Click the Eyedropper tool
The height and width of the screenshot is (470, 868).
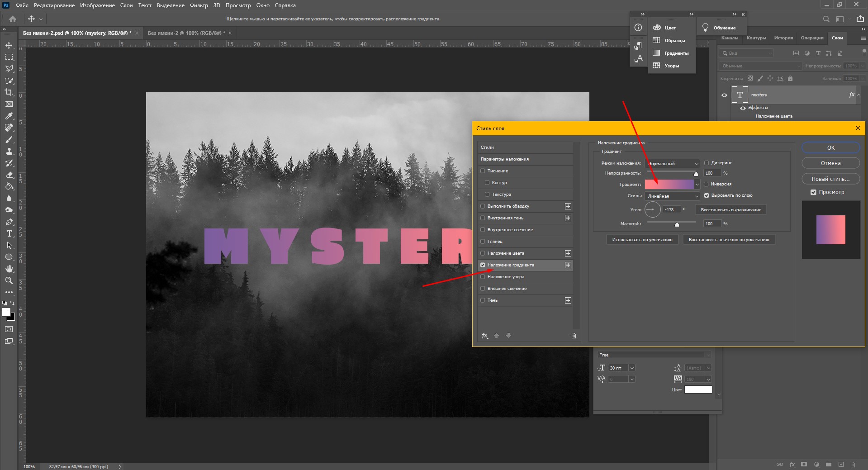[x=9, y=116]
